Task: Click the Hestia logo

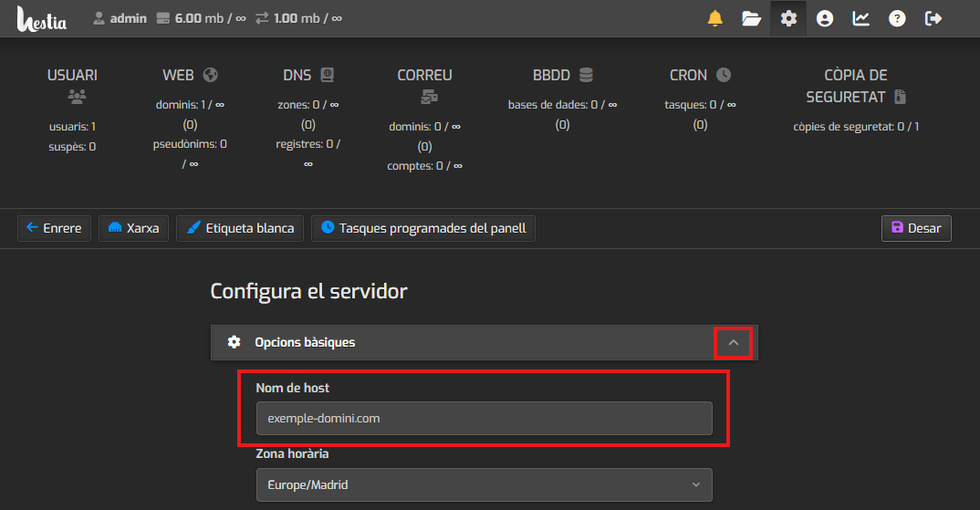Action: pos(41,18)
